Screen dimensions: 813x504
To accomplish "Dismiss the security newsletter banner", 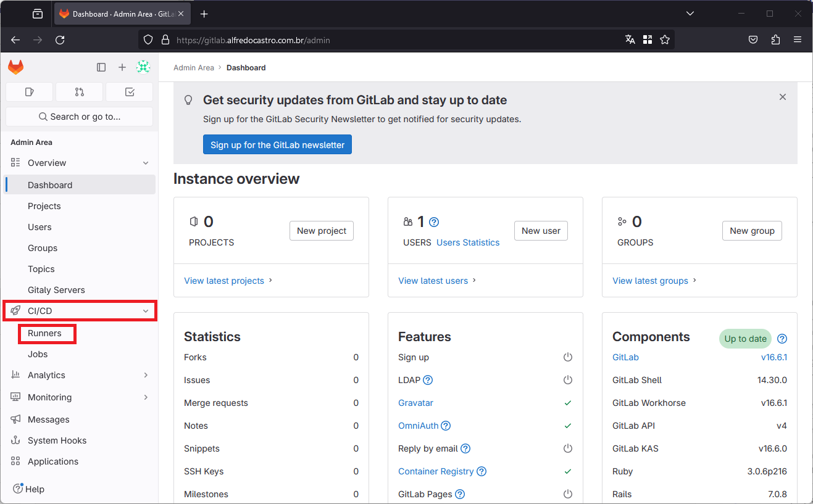I will point(783,97).
